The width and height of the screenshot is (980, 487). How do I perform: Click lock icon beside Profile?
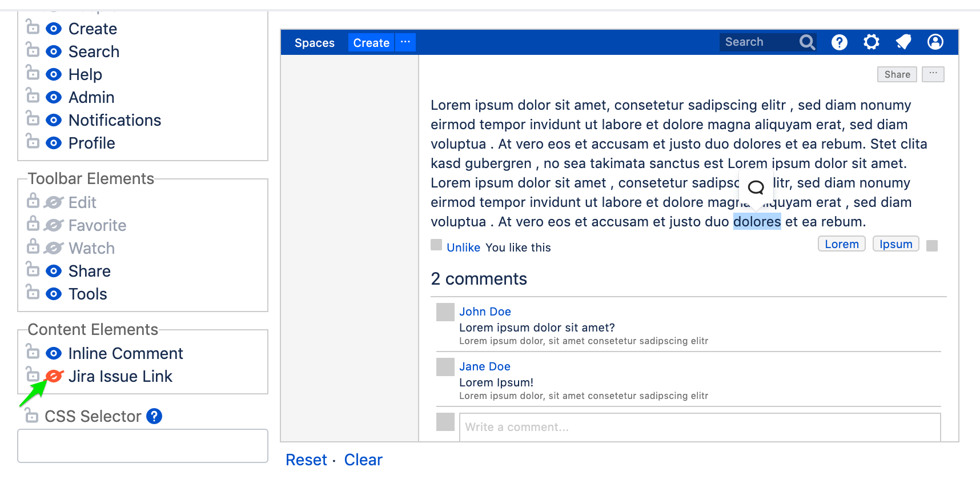[x=33, y=141]
